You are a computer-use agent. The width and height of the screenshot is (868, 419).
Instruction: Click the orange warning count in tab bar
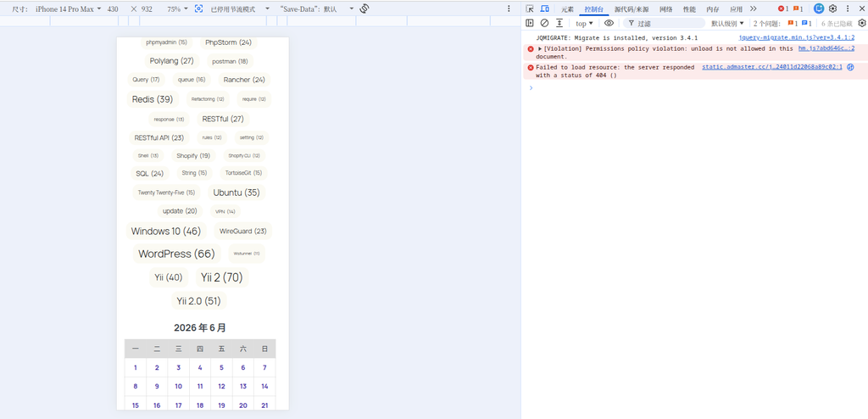click(798, 8)
